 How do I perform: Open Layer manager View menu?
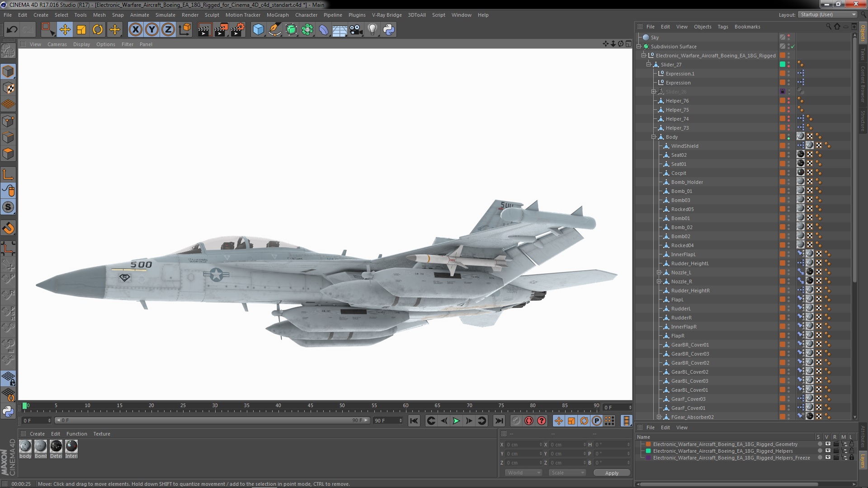(682, 427)
